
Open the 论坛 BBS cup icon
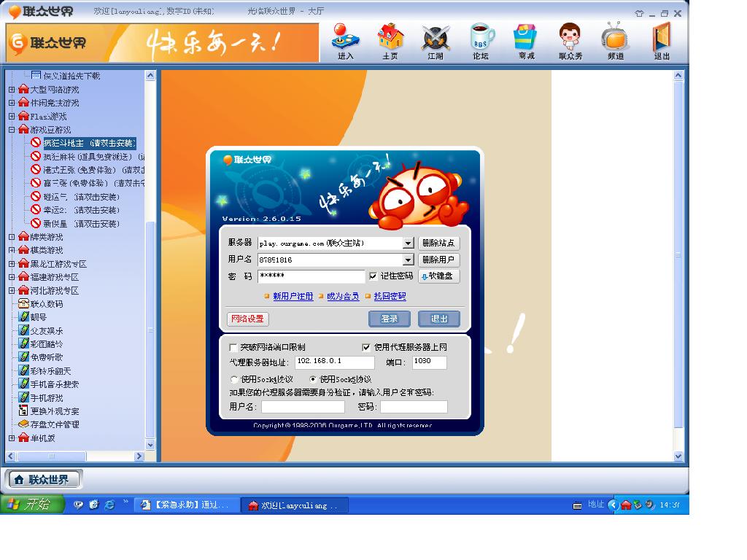coord(481,42)
